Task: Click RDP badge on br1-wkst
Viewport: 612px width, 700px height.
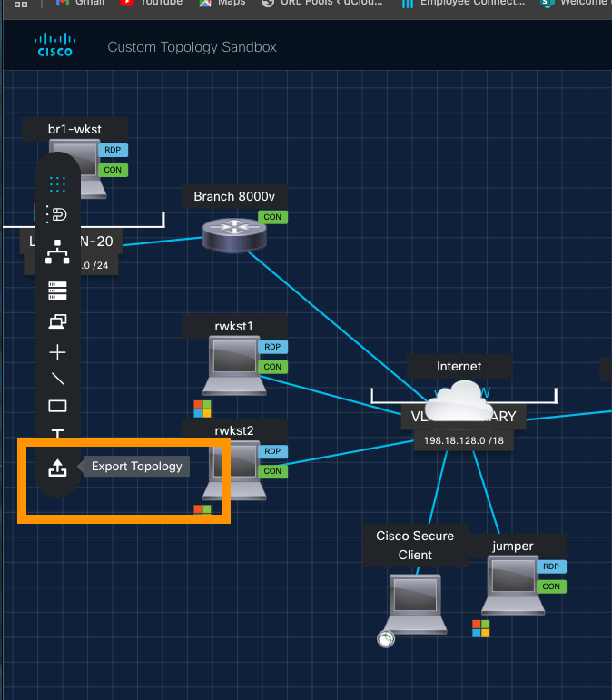Action: (x=114, y=150)
